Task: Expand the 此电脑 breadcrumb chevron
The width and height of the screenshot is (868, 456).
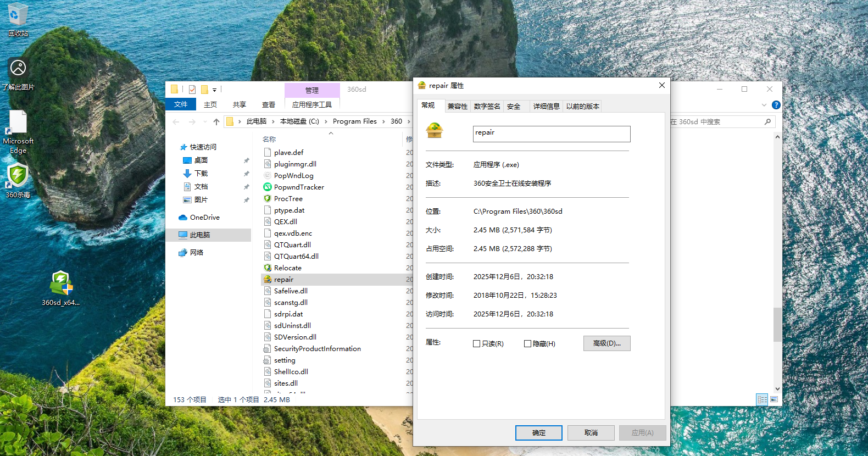Action: click(272, 122)
